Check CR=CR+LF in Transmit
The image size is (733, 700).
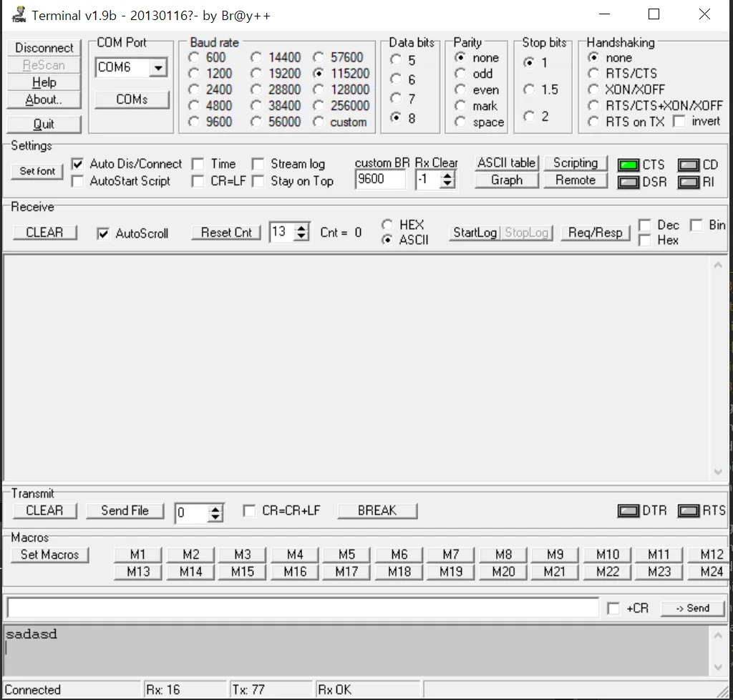tap(249, 511)
